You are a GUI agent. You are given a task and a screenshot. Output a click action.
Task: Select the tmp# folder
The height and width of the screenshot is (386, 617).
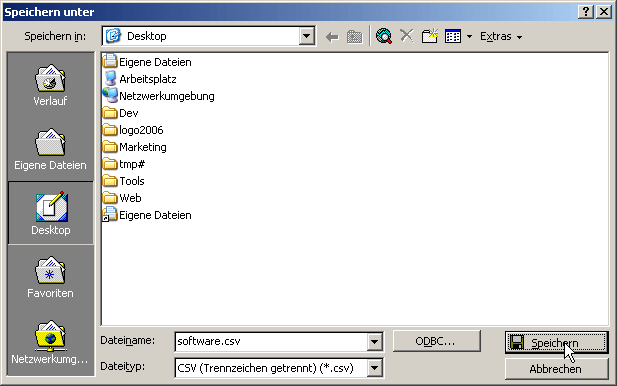pyautogui.click(x=124, y=164)
